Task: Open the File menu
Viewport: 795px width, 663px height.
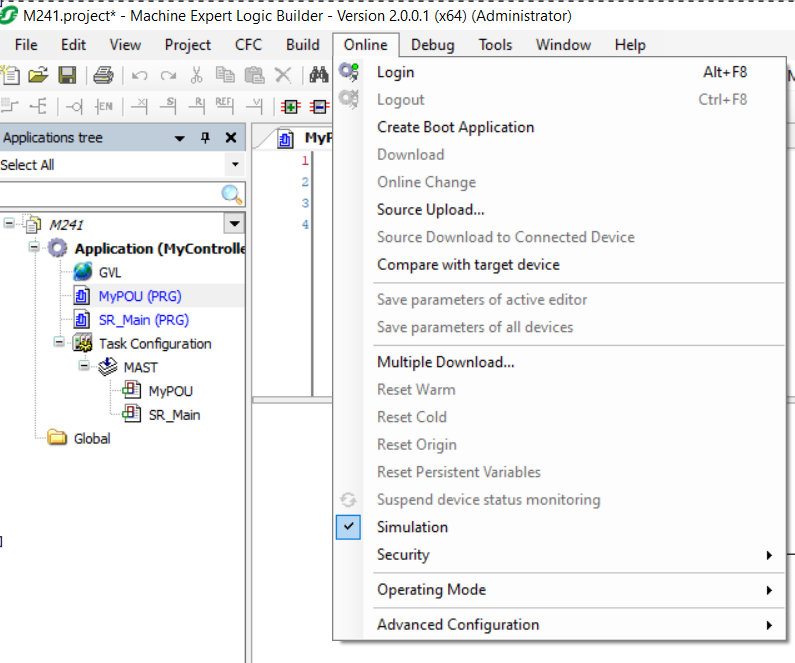Action: click(x=26, y=45)
